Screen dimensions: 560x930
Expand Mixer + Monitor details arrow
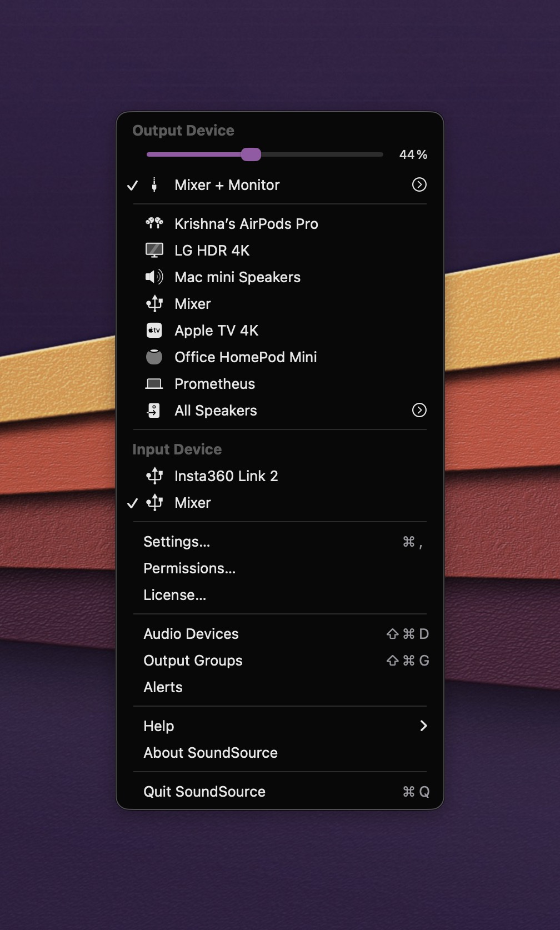pos(419,185)
